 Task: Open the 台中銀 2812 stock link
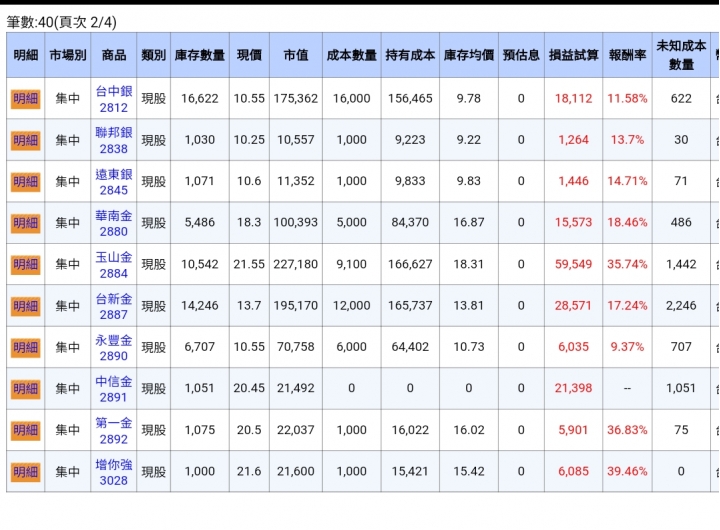click(x=114, y=99)
